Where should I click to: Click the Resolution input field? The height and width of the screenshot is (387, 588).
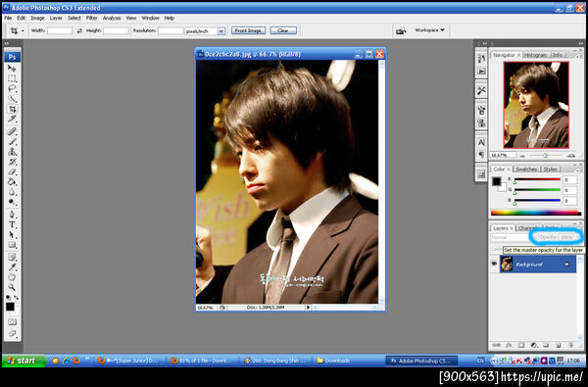coord(171,30)
